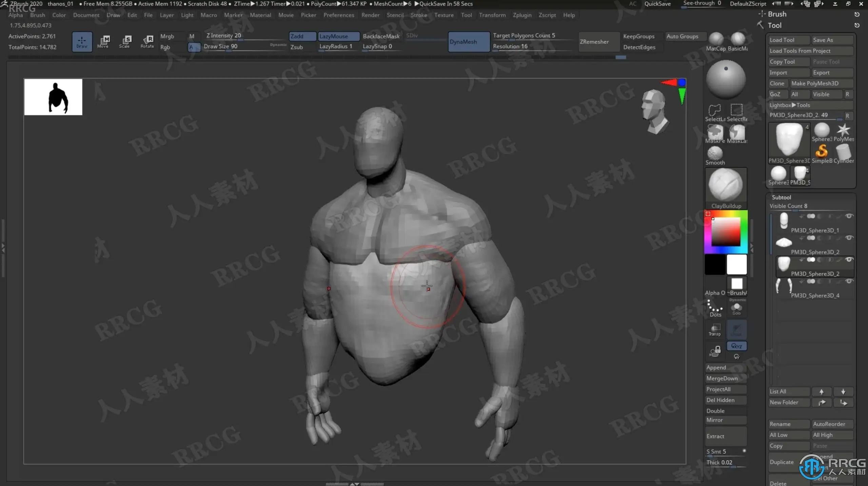Click the Transp transparency icon
Screen dimensions: 868x486
tap(715, 329)
